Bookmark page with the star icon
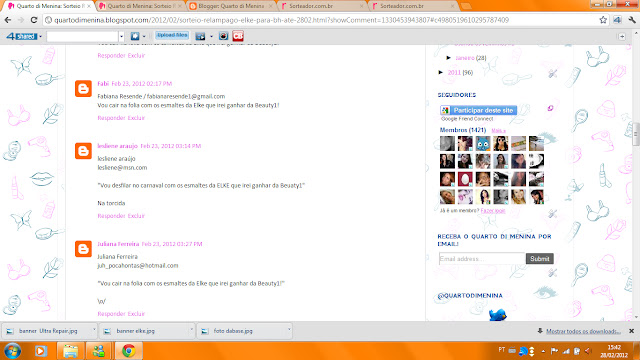The width and height of the screenshot is (640, 360). [x=603, y=20]
